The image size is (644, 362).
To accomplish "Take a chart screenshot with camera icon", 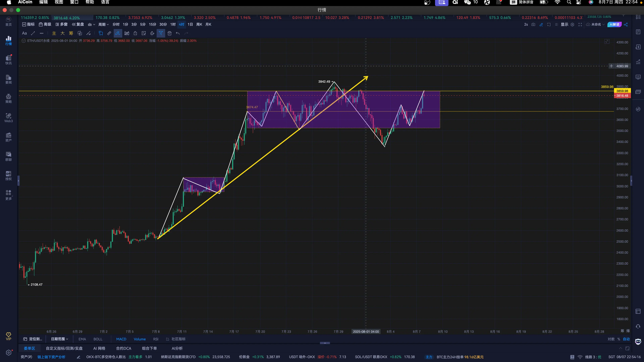I will tap(533, 24).
